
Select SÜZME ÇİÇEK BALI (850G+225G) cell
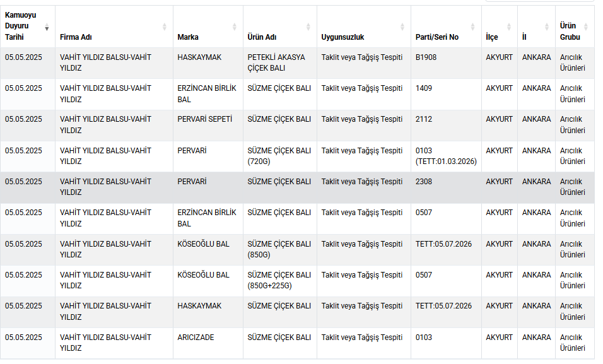coord(279,281)
